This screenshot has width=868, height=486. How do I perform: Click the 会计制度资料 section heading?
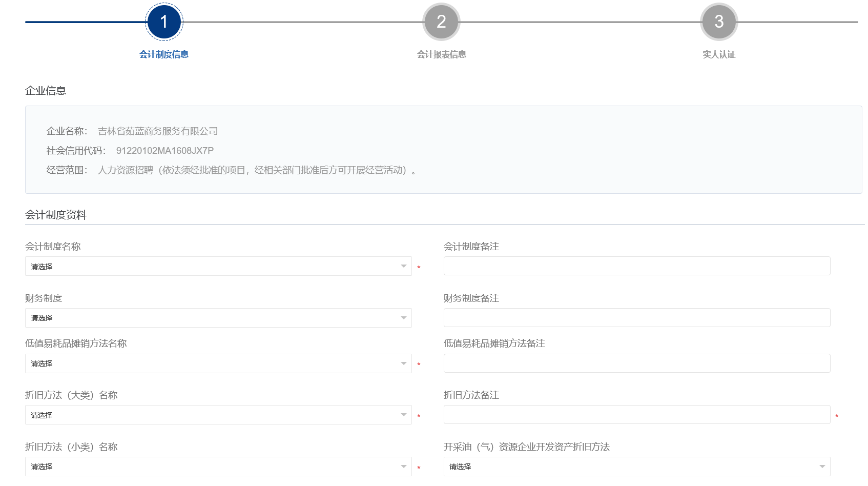[x=56, y=215]
